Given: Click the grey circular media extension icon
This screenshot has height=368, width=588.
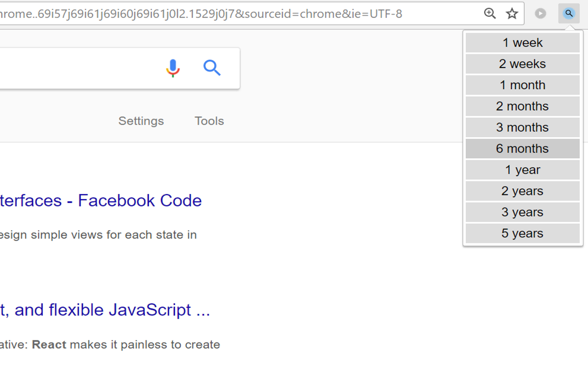Looking at the screenshot, I should click(x=540, y=13).
